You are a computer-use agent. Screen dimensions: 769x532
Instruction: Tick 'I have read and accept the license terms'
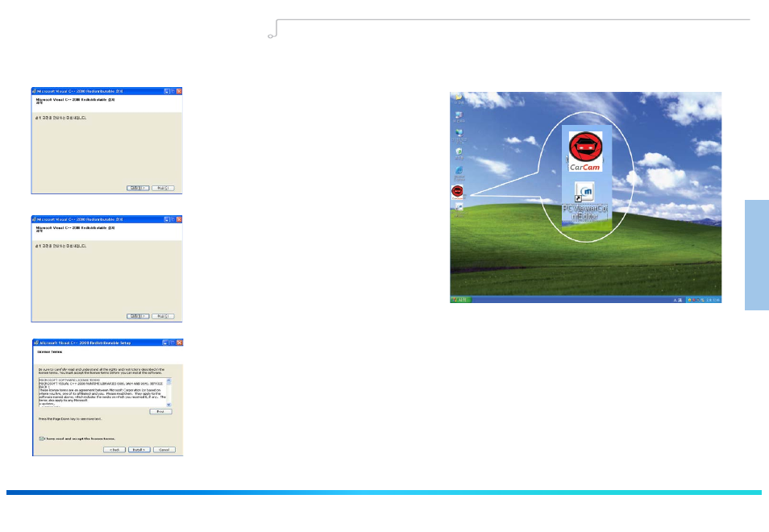[41, 438]
